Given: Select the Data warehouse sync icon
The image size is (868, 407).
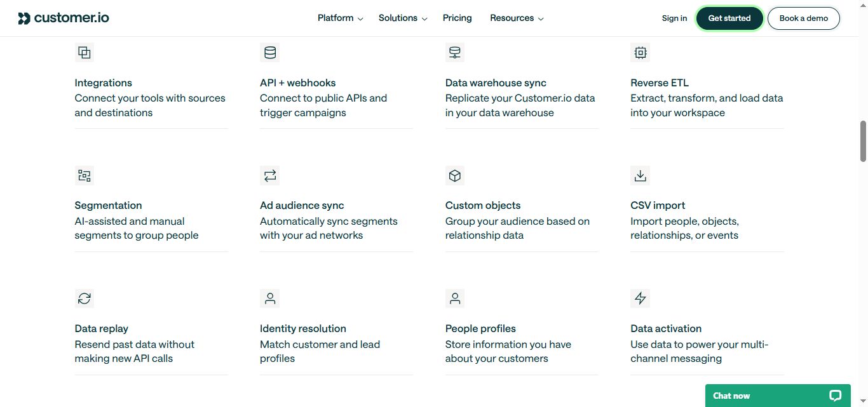Looking at the screenshot, I should [x=454, y=52].
